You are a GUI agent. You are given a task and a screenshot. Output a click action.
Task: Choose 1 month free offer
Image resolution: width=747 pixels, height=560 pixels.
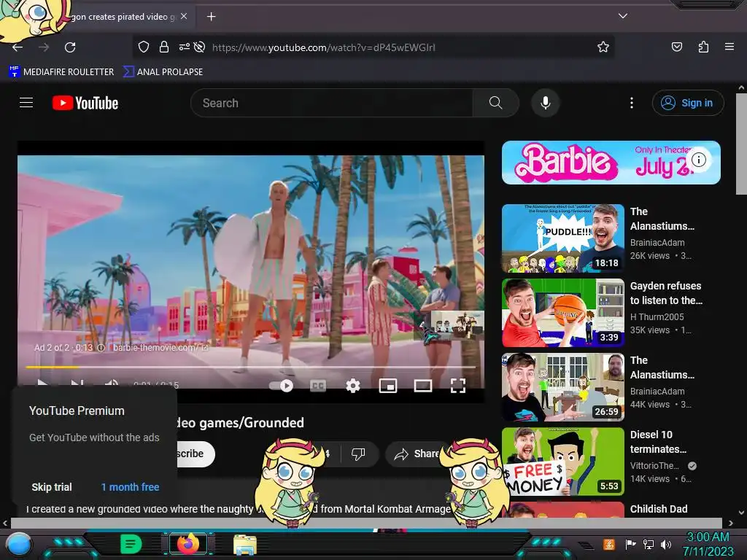point(130,487)
